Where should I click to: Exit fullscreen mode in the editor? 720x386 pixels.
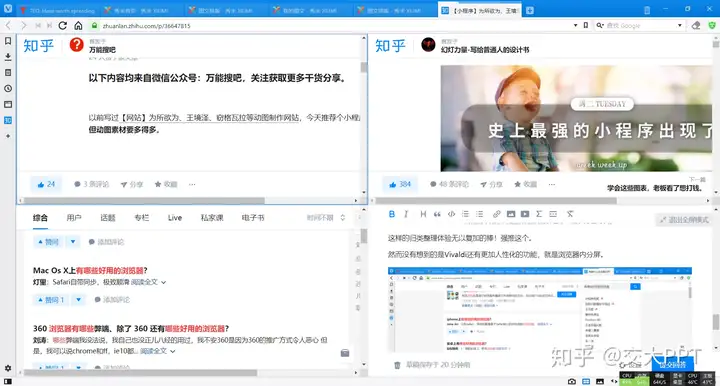684,220
